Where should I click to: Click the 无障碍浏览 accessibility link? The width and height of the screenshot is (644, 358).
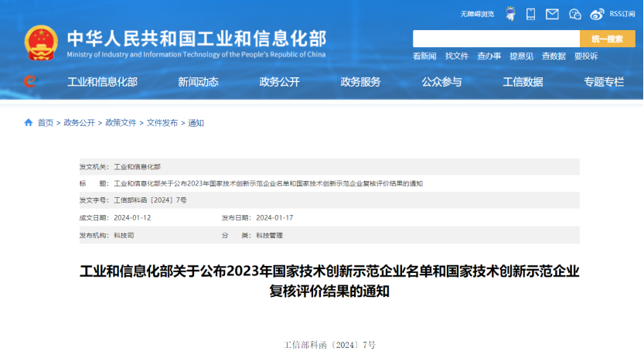477,14
